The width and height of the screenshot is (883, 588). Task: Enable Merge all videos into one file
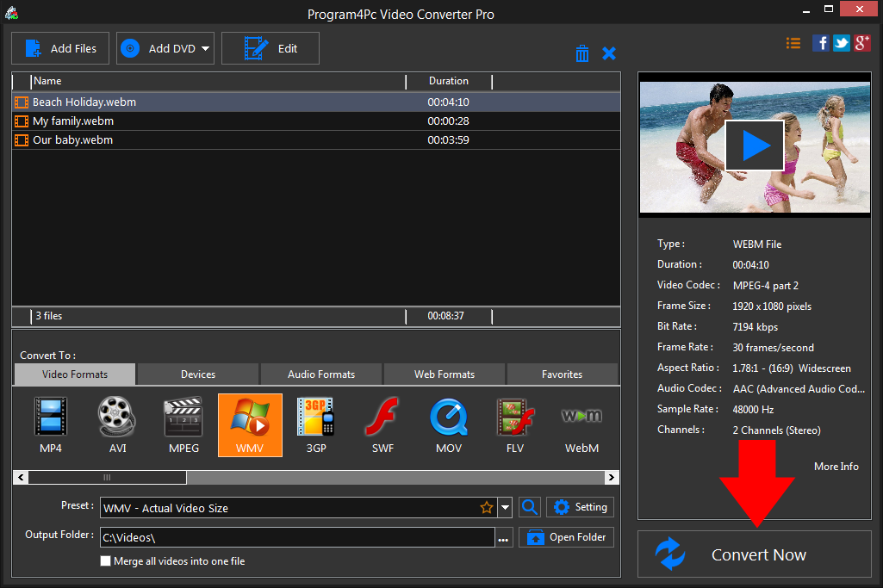[105, 560]
